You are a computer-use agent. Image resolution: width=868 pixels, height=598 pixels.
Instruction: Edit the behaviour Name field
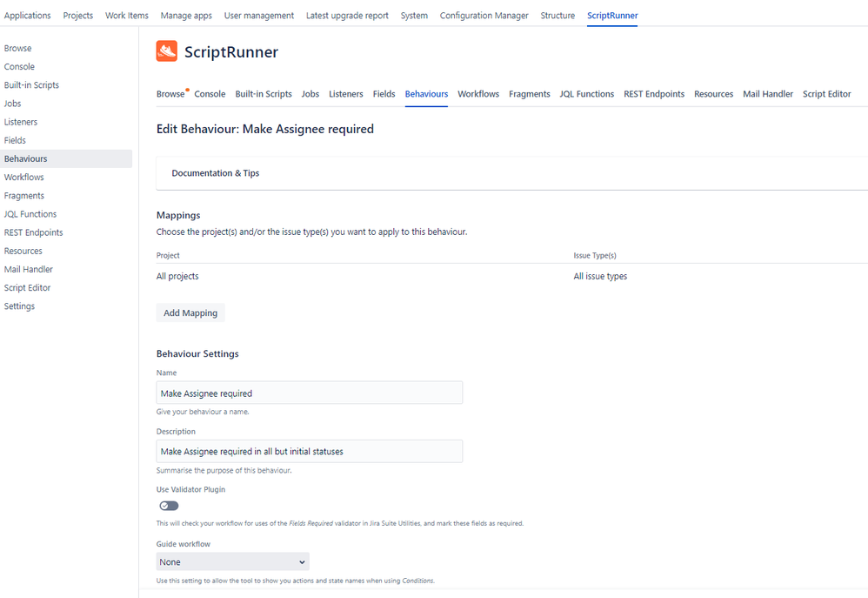[310, 393]
